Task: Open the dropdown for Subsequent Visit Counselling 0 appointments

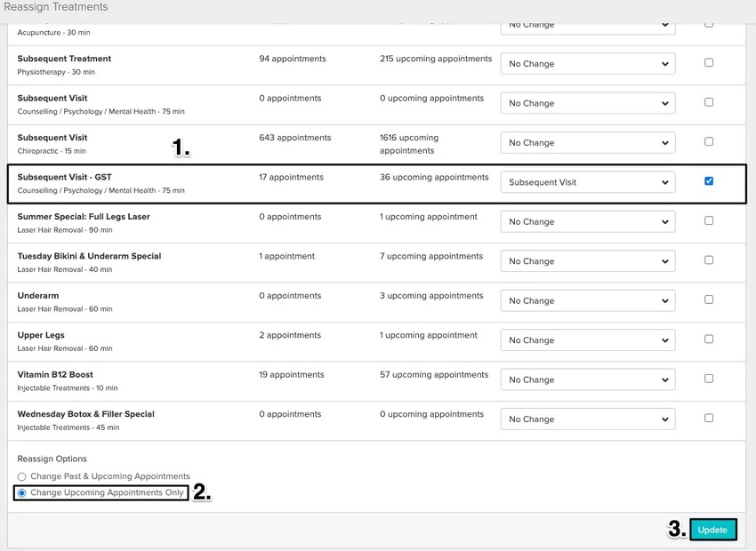Action: click(588, 103)
